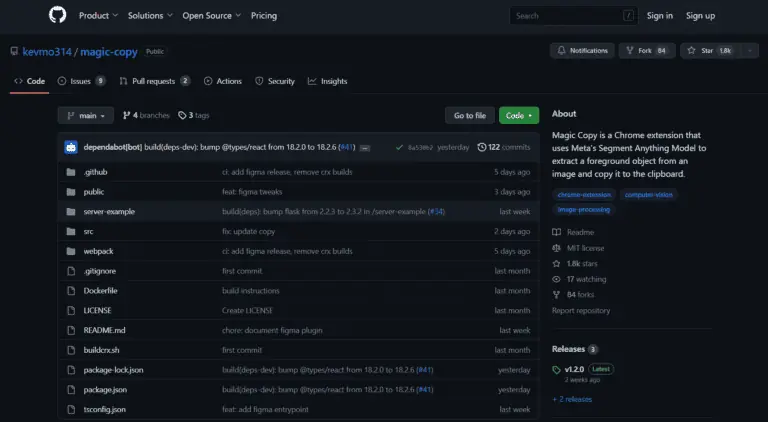
Task: Open the Insights tab
Action: click(327, 81)
